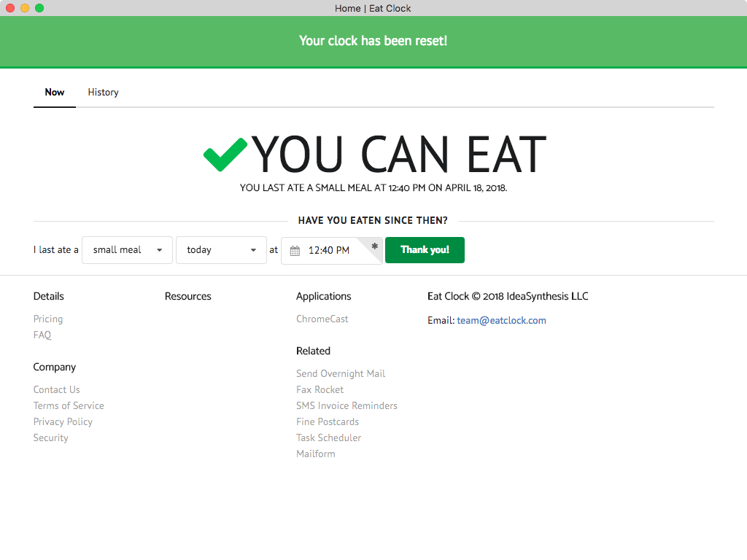Screen dimensions: 747x560
Task: Open the ChromeCast application link
Action: click(x=322, y=319)
